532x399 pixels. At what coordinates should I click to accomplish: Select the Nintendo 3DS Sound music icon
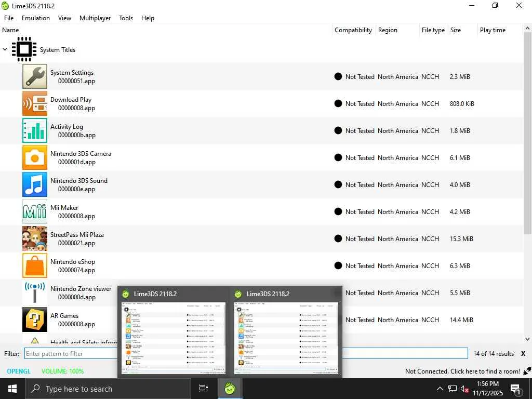tap(35, 184)
